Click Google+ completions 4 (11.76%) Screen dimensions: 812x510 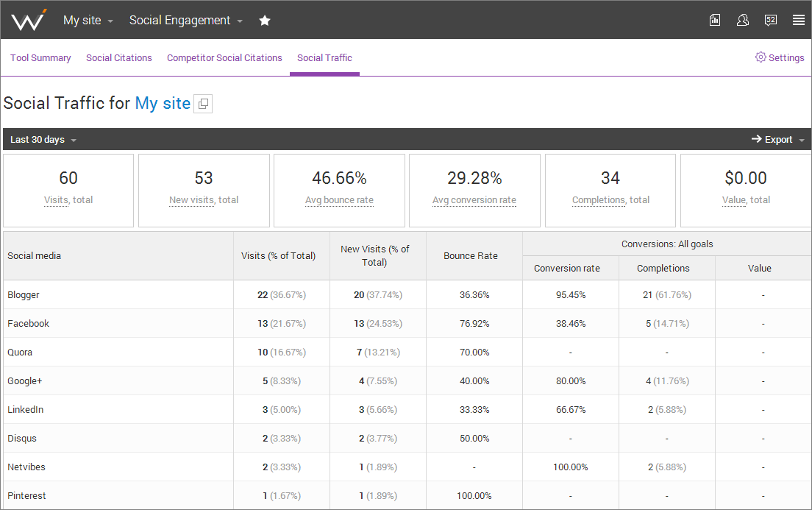click(x=667, y=381)
